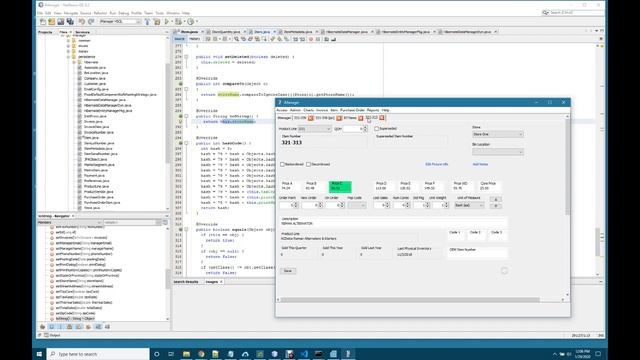Select Customer.java in the Files tree
This screenshot has width=640, height=360.
click(95, 84)
